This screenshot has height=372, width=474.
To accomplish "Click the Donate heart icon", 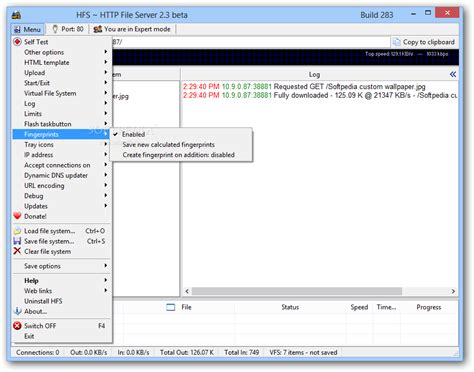I will pos(17,216).
